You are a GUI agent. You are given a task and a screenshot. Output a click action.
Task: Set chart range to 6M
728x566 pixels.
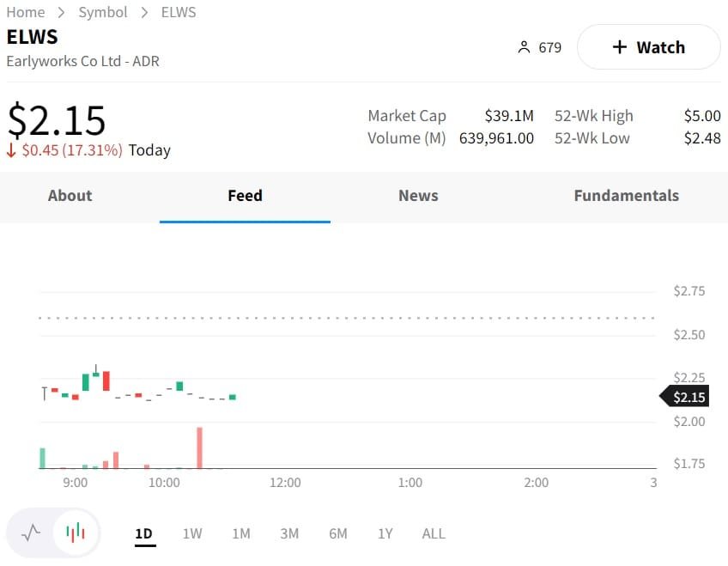click(338, 533)
